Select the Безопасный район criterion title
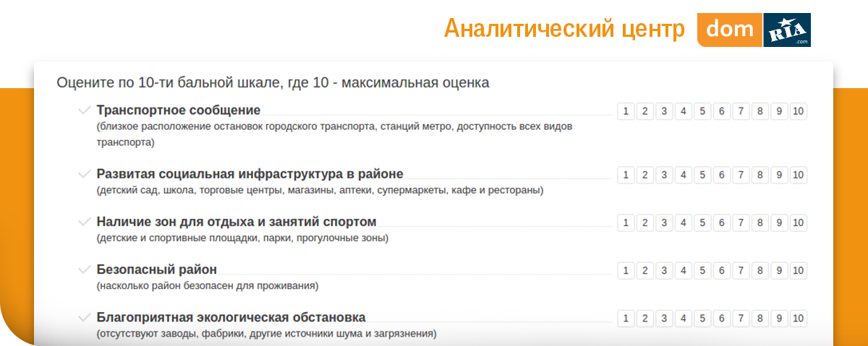The image size is (868, 346). pos(157,270)
